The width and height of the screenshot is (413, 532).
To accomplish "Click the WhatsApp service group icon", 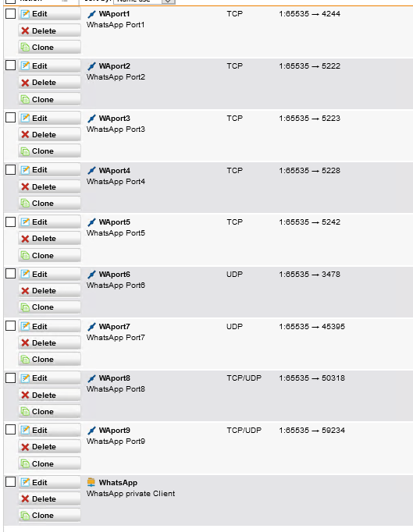I will click(x=91, y=482).
